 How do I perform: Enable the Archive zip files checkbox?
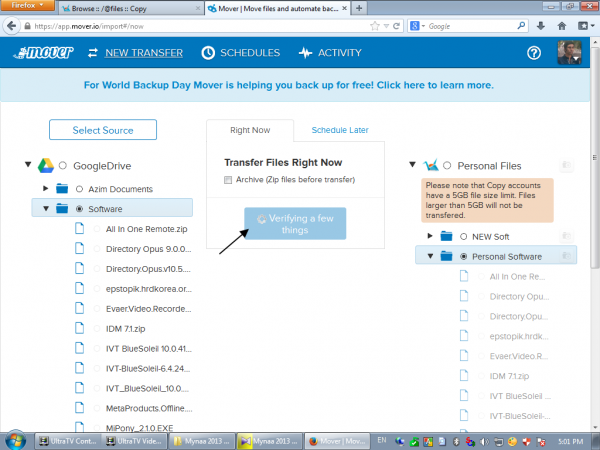(x=228, y=180)
